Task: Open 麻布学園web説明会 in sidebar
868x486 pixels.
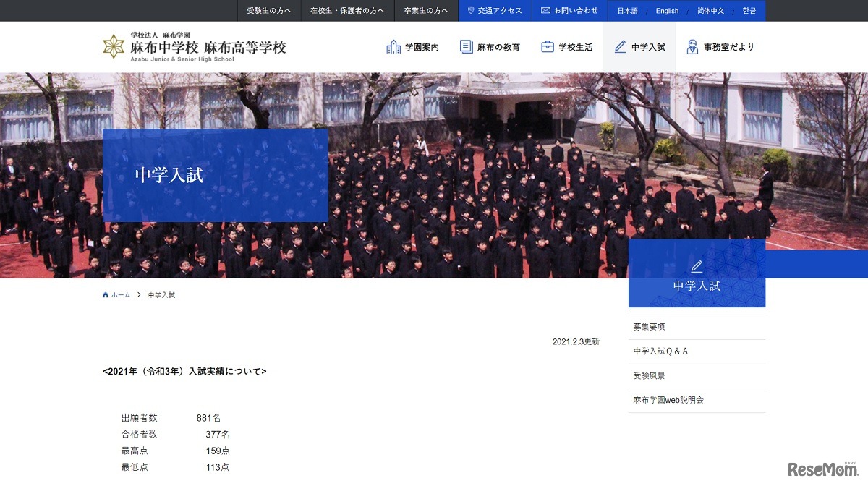Action: coord(697,400)
